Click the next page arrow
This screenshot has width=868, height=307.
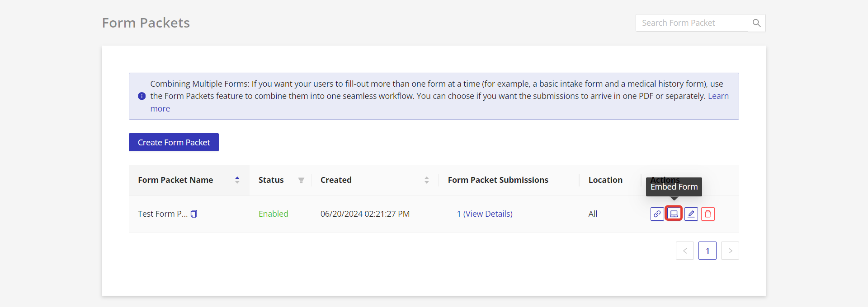730,251
